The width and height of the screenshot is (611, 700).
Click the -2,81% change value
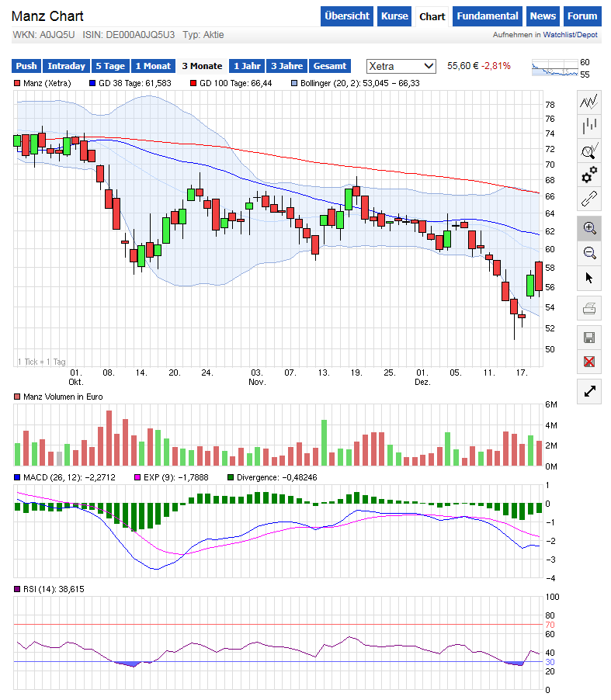pyautogui.click(x=496, y=66)
